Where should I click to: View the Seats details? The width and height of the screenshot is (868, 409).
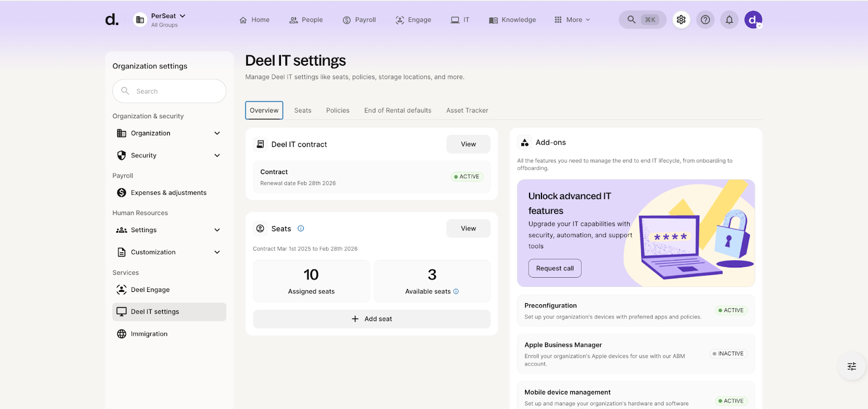pyautogui.click(x=468, y=228)
